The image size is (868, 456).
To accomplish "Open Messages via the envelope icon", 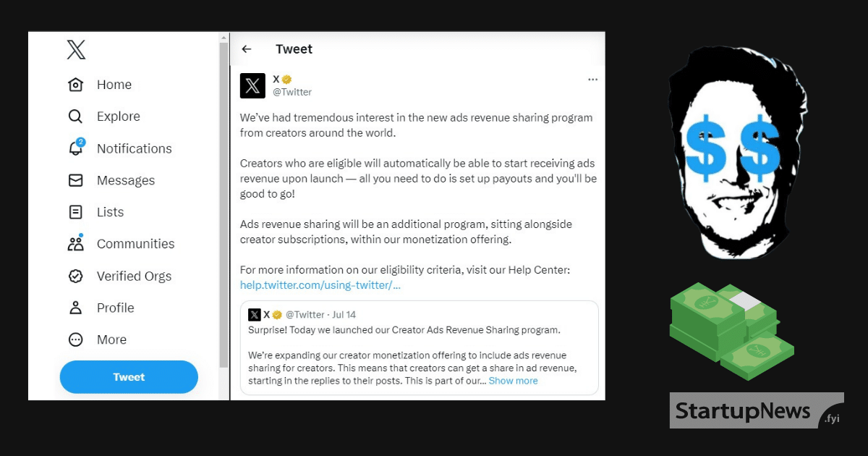I will tap(75, 180).
